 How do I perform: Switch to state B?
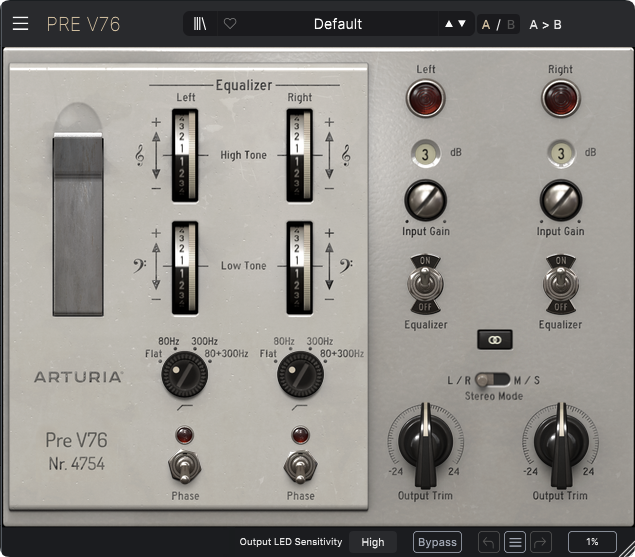[511, 25]
